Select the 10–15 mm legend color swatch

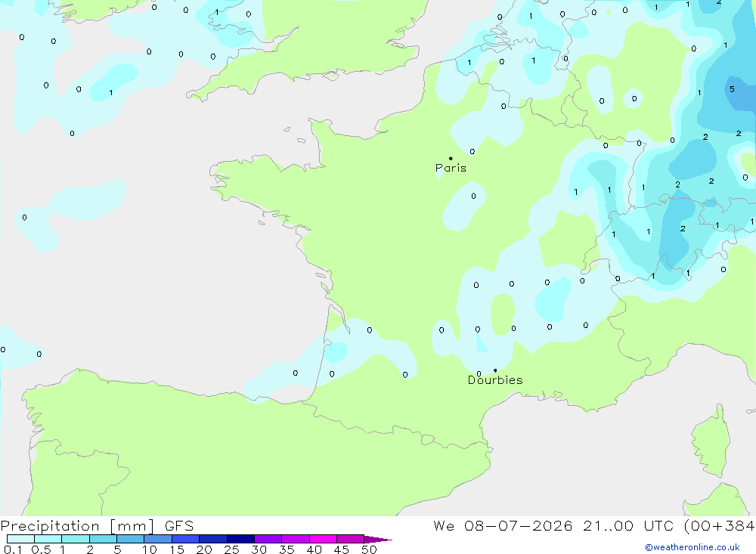pyautogui.click(x=158, y=539)
